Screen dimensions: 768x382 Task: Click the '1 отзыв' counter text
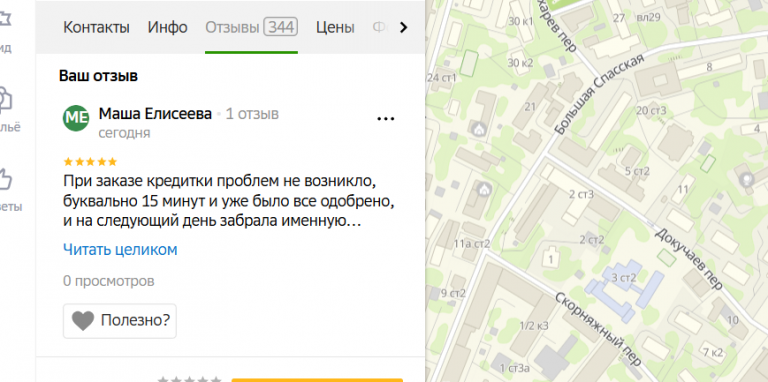(252, 114)
